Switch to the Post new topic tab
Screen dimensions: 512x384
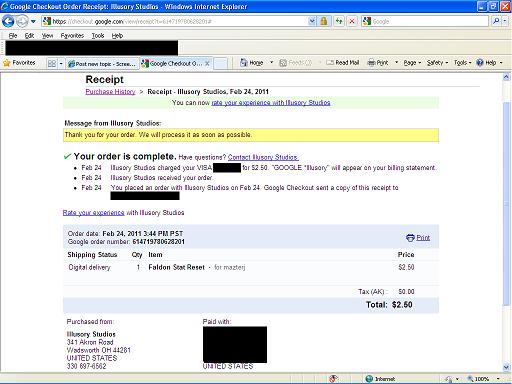[102, 63]
